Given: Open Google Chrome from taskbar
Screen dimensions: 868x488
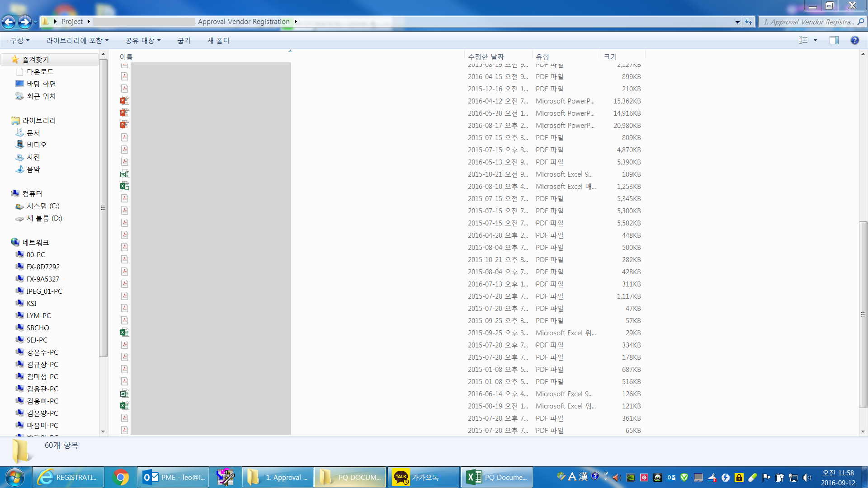Looking at the screenshot, I should [x=121, y=477].
